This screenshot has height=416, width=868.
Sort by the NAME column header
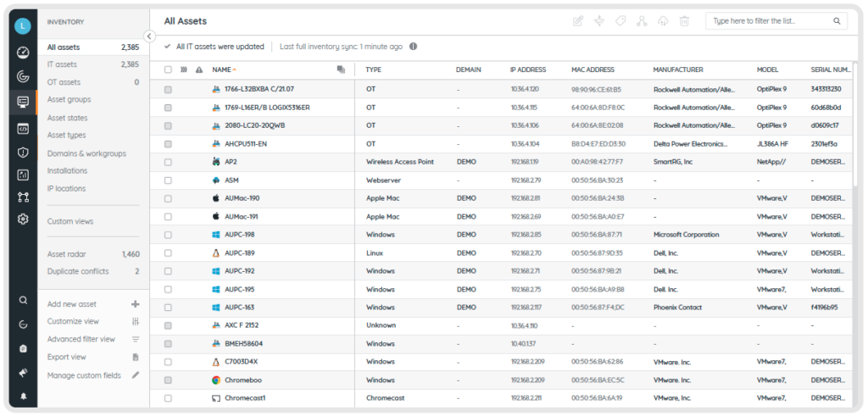tap(222, 69)
